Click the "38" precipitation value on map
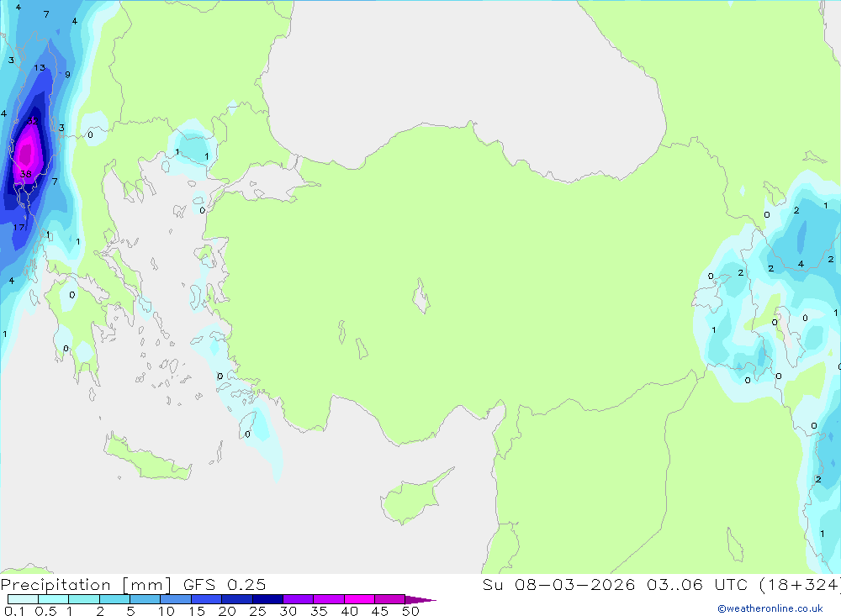The image size is (841, 616). (x=26, y=174)
